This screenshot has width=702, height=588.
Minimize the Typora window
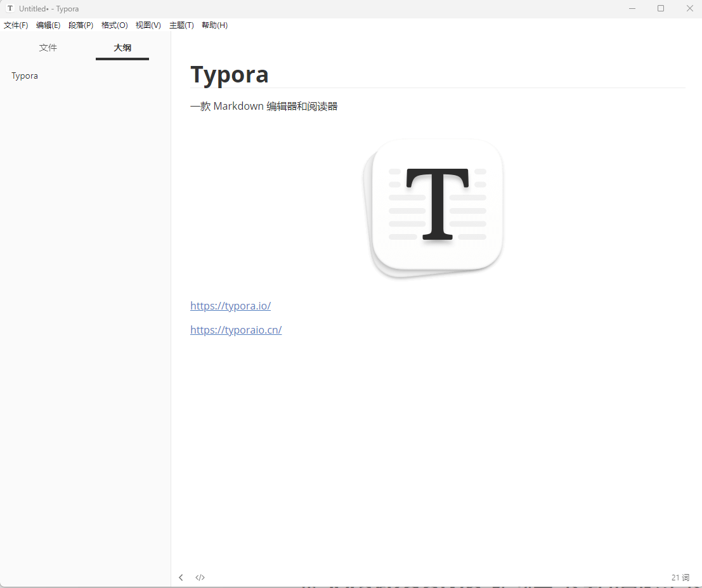pos(632,8)
